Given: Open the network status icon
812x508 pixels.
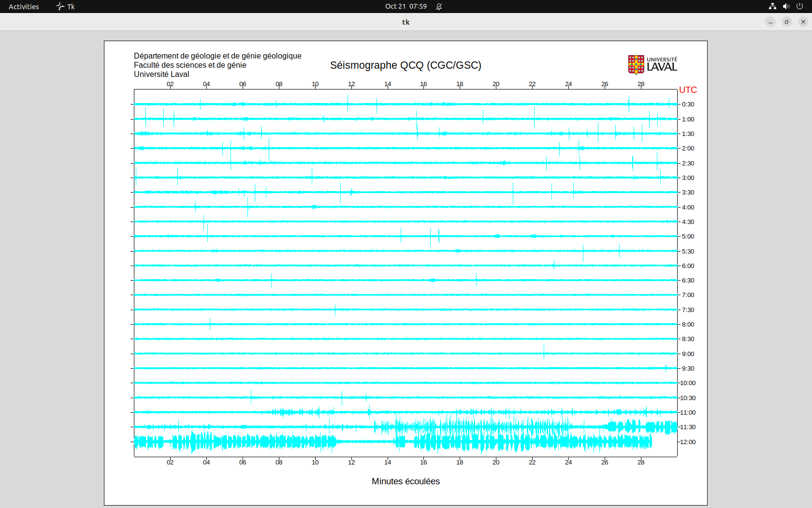Looking at the screenshot, I should pyautogui.click(x=772, y=6).
